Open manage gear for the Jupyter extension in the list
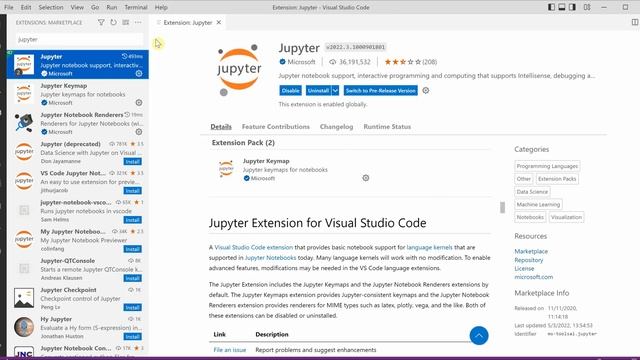This screenshot has width=640, height=360. (139, 73)
